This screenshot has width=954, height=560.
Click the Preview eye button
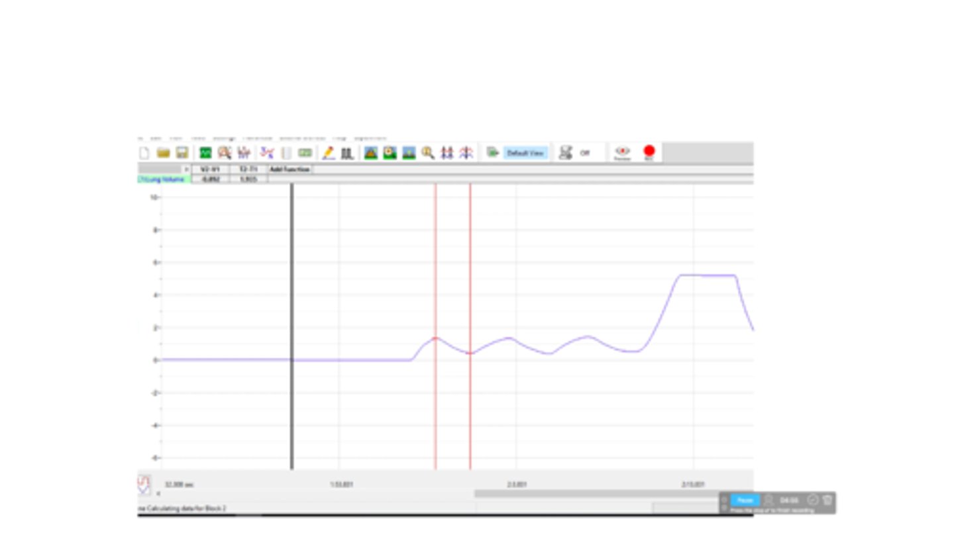pyautogui.click(x=622, y=153)
